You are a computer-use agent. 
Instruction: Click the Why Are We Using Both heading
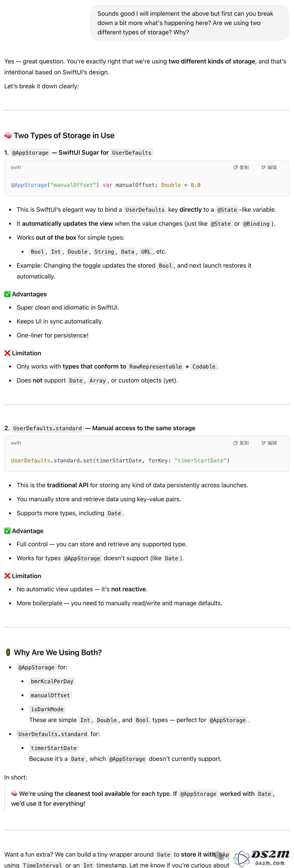58,652
